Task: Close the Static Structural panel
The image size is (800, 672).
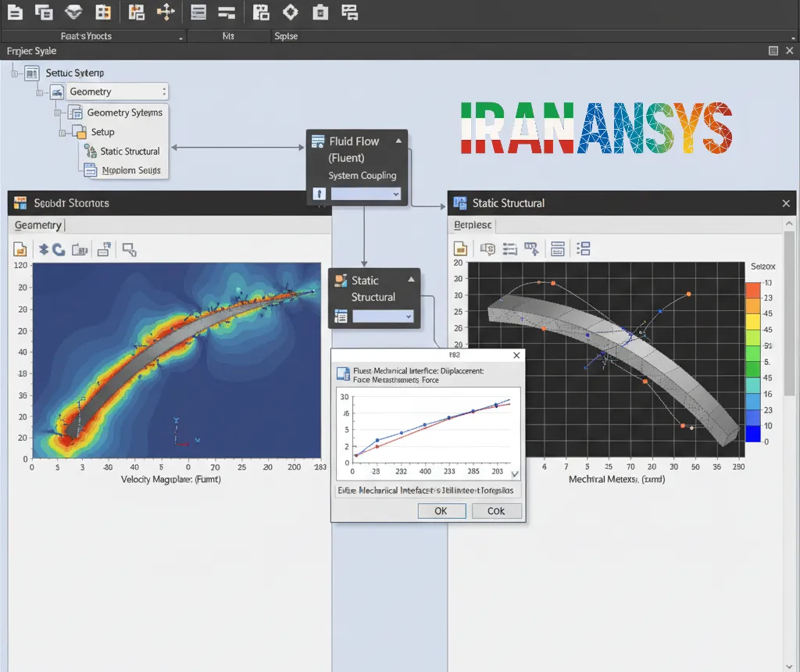Action: coord(786,203)
